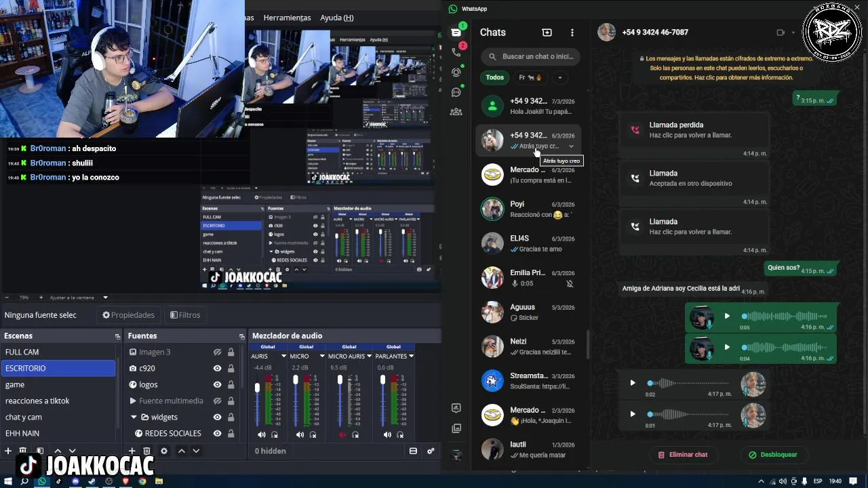The width and height of the screenshot is (868, 488).
Task: Open Filtros button in OBS
Action: click(x=185, y=315)
